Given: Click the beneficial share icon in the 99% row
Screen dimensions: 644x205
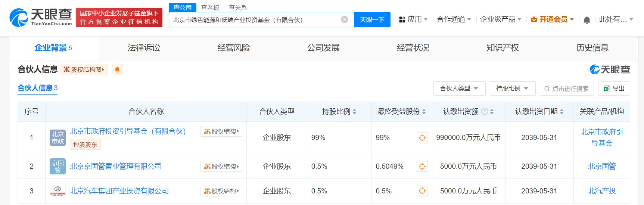Looking at the screenshot, I should click(422, 138).
